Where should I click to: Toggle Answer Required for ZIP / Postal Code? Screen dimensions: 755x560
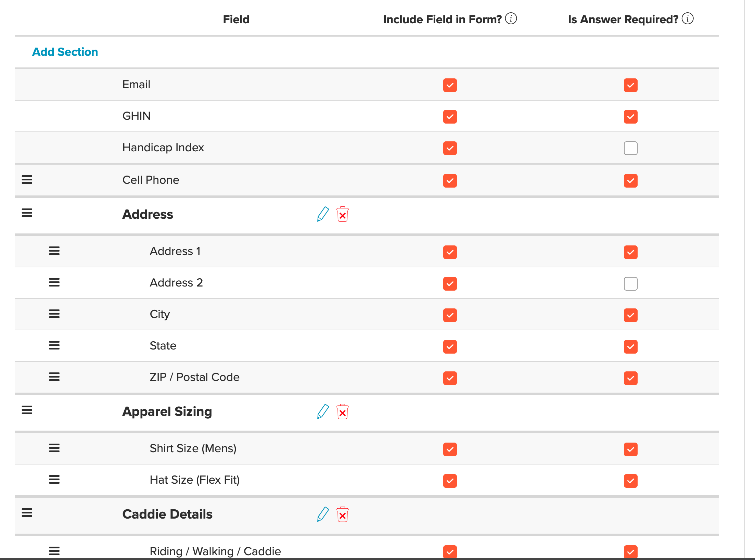click(631, 378)
